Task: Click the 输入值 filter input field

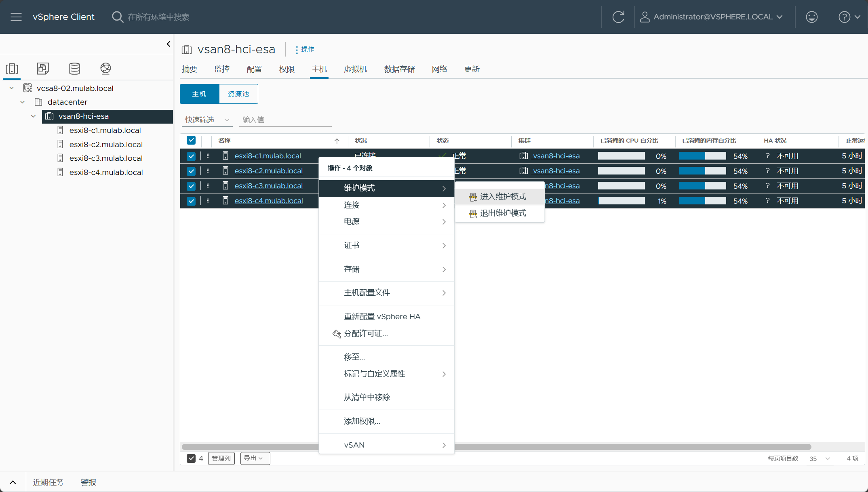Action: 285,120
